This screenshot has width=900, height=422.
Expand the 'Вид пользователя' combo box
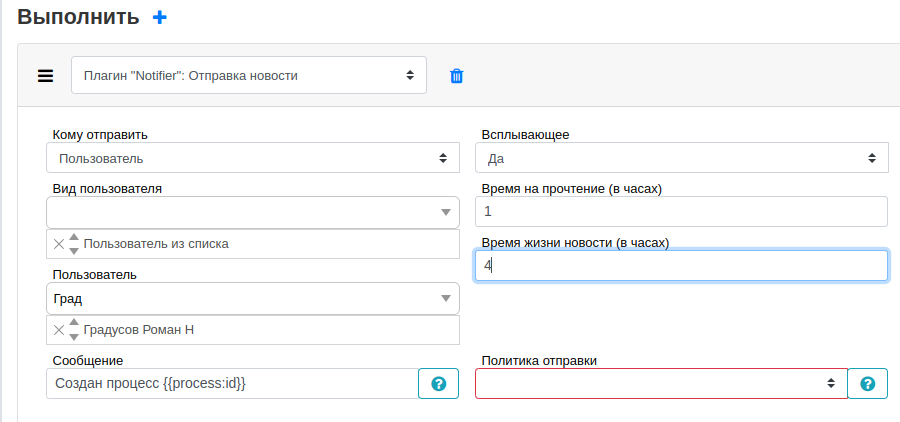tap(445, 212)
